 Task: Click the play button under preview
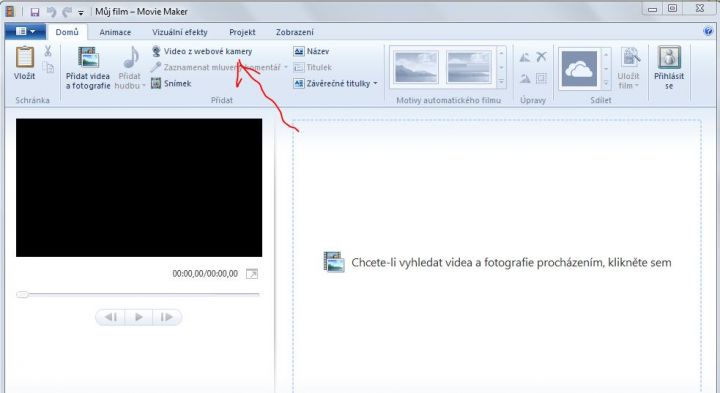(139, 317)
